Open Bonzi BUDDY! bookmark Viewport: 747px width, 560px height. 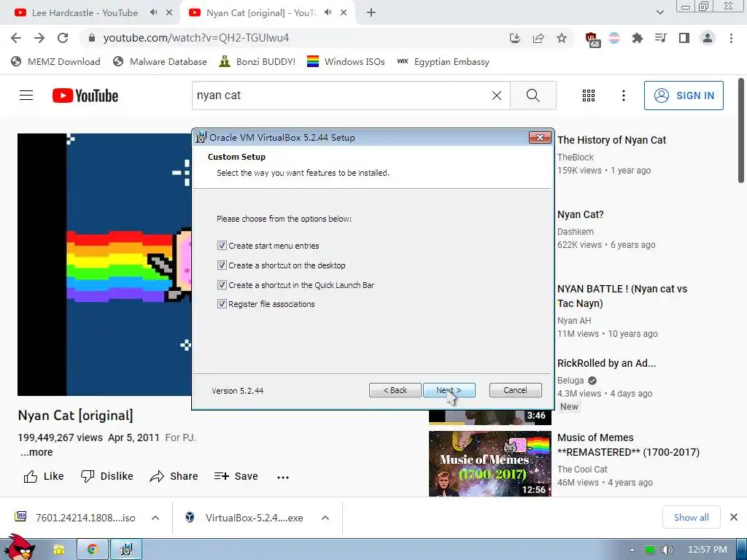point(258,61)
